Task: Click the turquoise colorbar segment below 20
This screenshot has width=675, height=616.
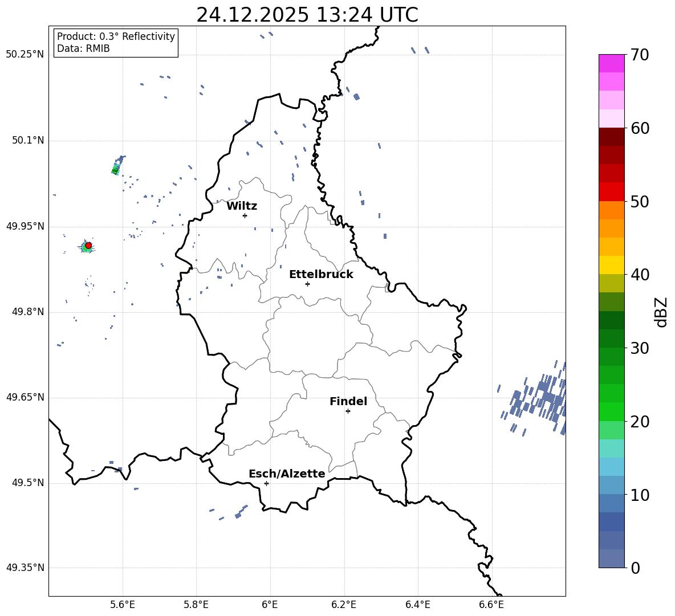Action: [x=611, y=448]
